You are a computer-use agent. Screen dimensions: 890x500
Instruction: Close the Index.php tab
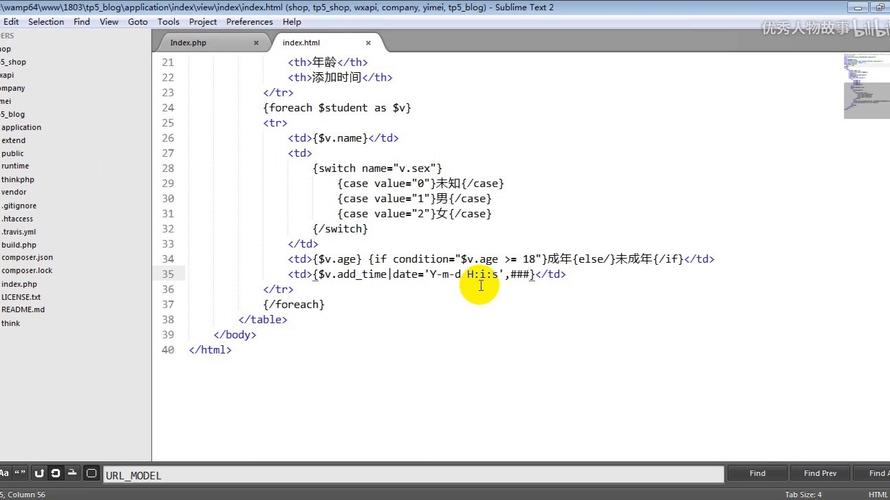coord(256,43)
